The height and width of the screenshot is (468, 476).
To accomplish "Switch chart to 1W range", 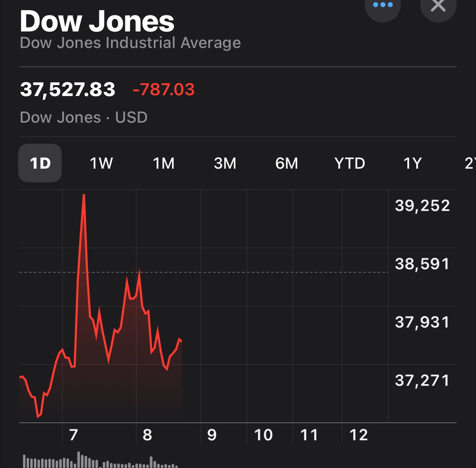I will [101, 163].
